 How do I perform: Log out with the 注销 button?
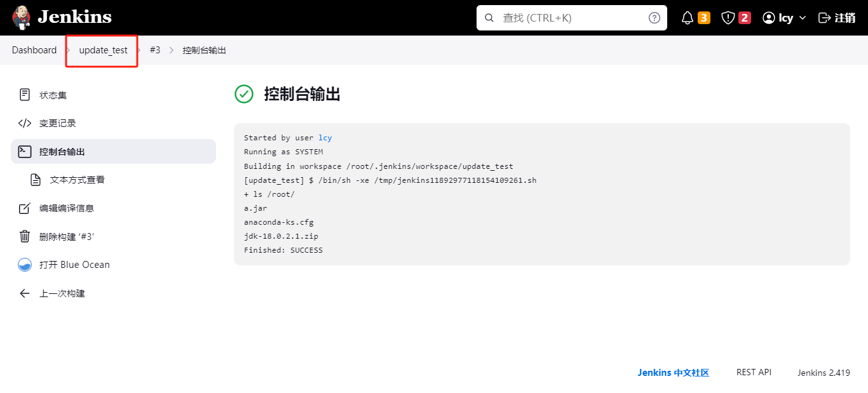(x=837, y=18)
